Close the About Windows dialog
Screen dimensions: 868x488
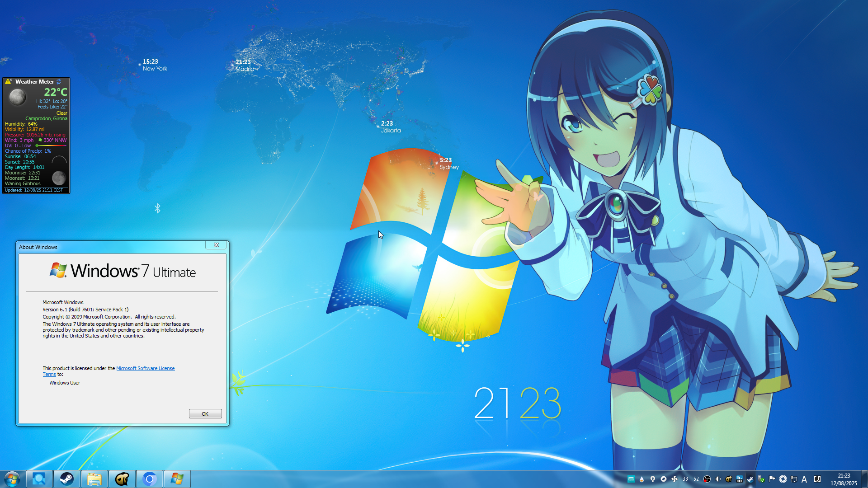(216, 245)
